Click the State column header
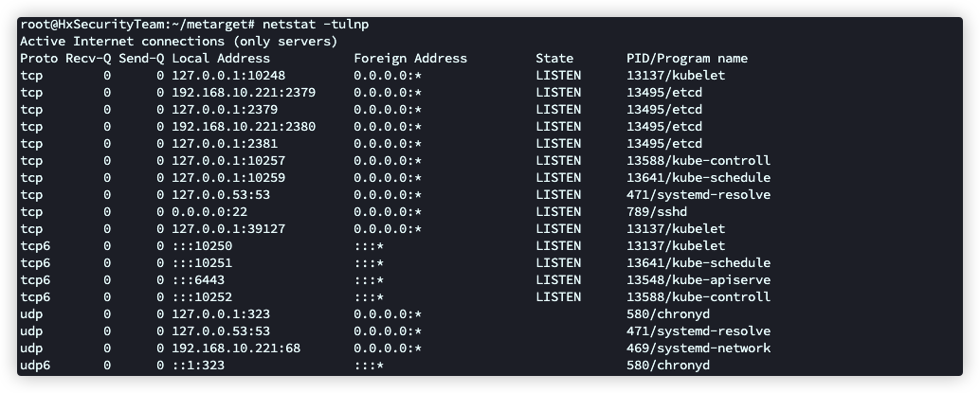The height and width of the screenshot is (393, 980). [554, 58]
